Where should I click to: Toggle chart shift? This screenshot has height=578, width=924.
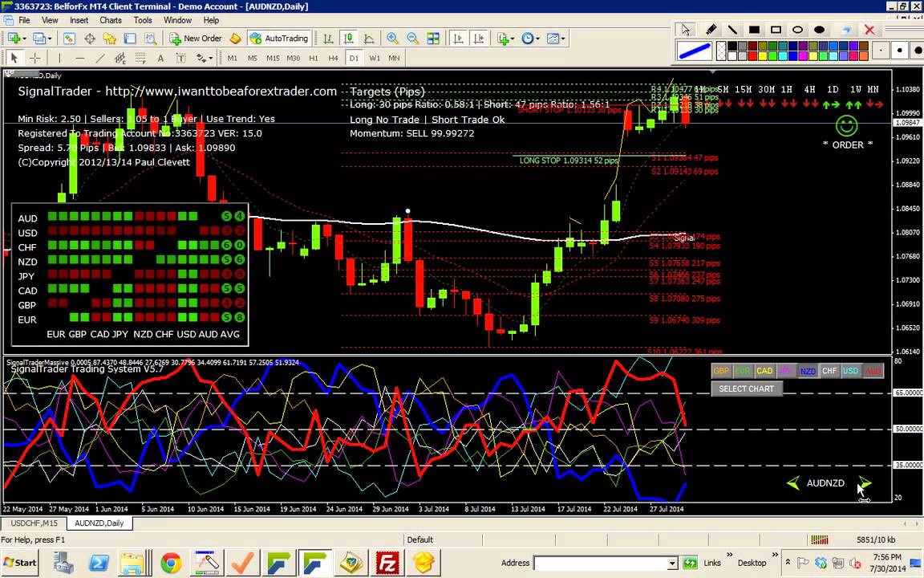point(479,39)
